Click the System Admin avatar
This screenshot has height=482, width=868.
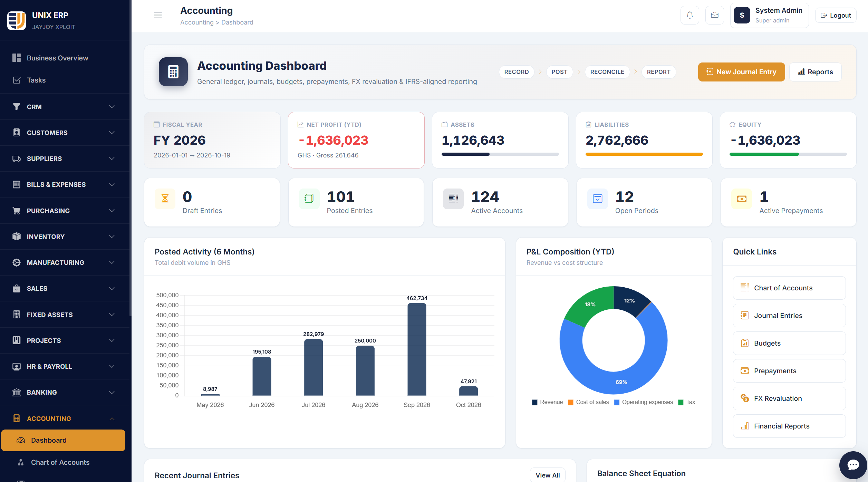tap(742, 15)
